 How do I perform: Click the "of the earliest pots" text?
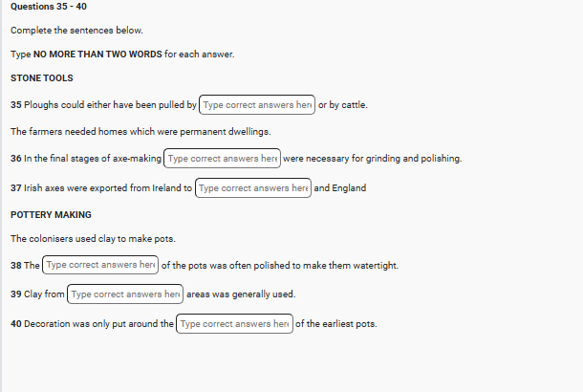click(335, 324)
